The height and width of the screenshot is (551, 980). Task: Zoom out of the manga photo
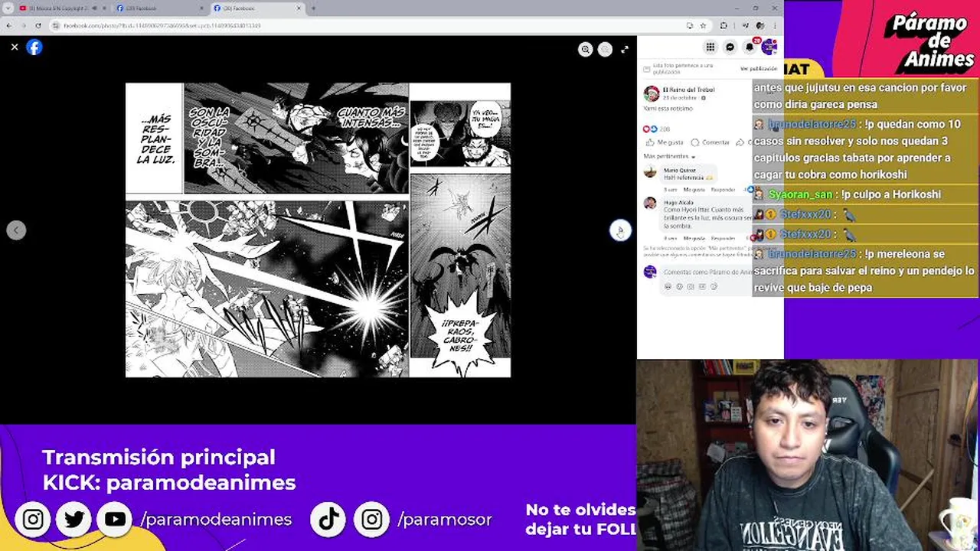pos(605,49)
